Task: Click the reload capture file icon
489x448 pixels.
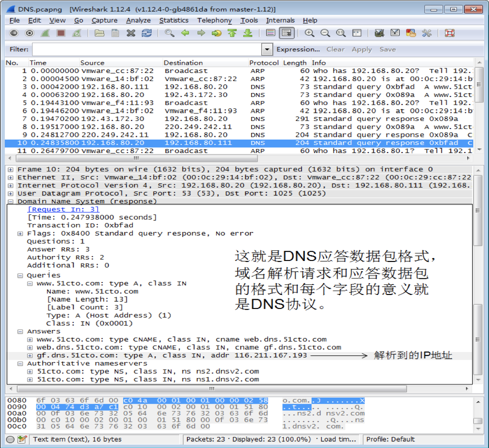Action: point(147,33)
